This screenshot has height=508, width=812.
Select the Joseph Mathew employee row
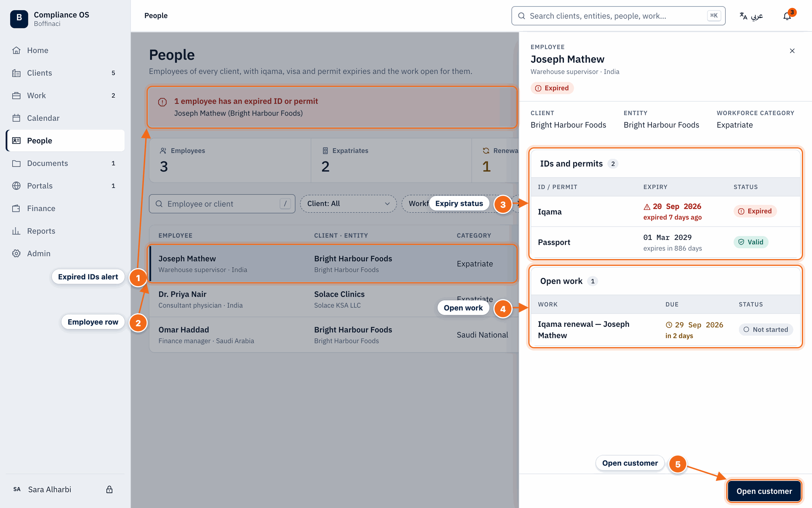(333, 263)
